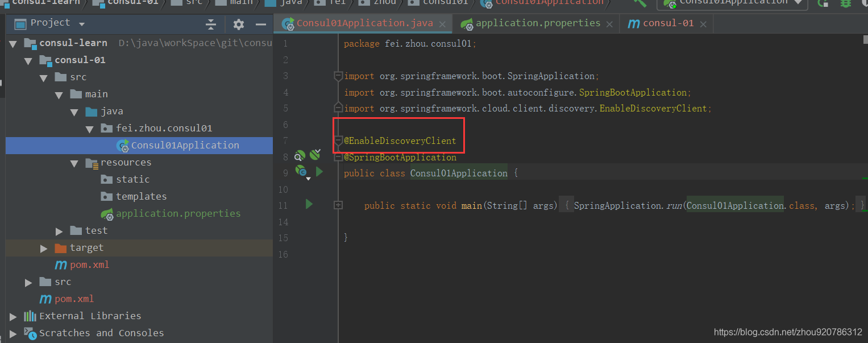Viewport: 868px width, 343px height.
Task: Click the Project tool window icon
Action: click(20, 24)
